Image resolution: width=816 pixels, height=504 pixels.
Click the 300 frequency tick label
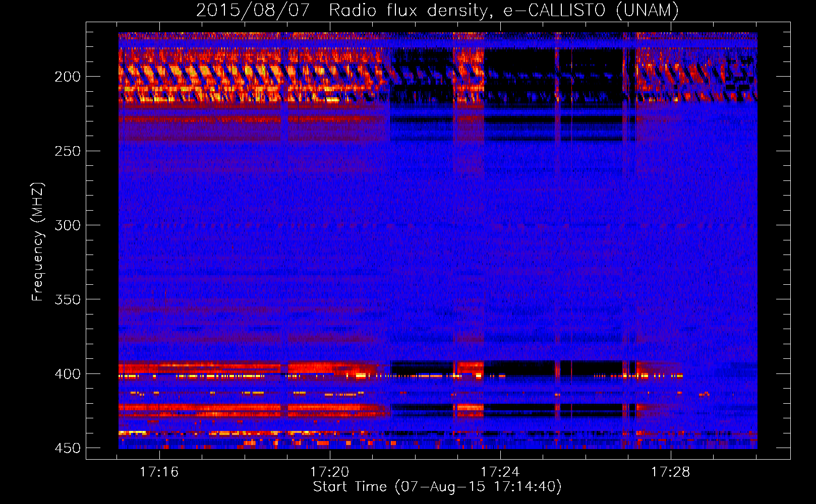click(68, 225)
